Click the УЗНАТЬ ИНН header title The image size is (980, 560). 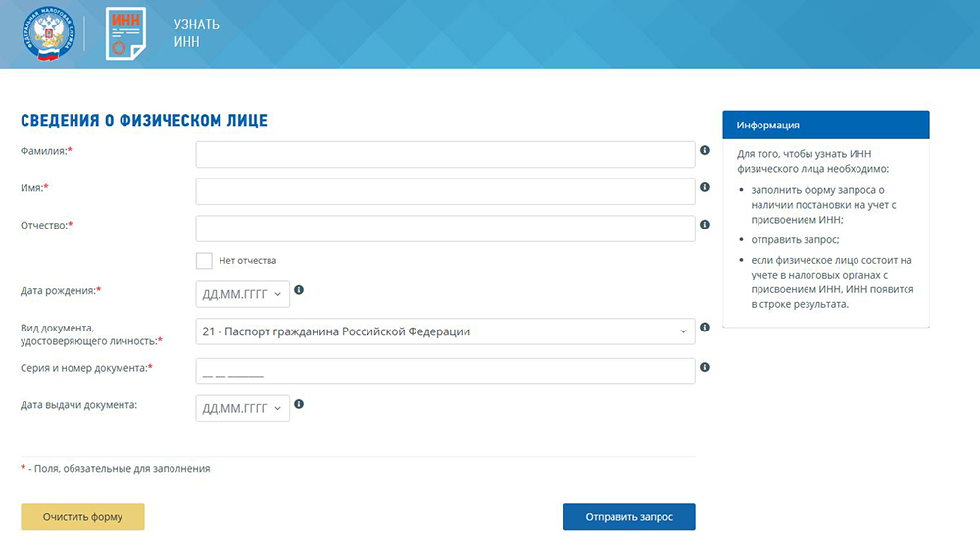196,33
